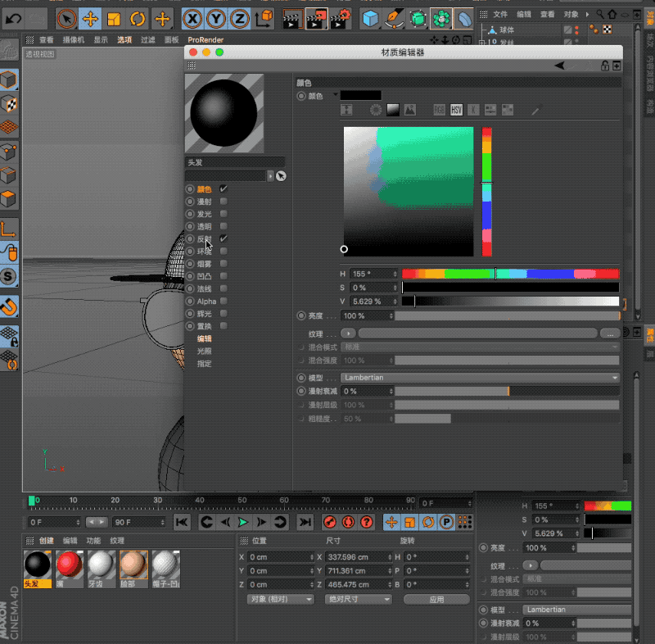Image resolution: width=655 pixels, height=644 pixels.
Task: Open the ProRender viewport menu
Action: tap(206, 39)
